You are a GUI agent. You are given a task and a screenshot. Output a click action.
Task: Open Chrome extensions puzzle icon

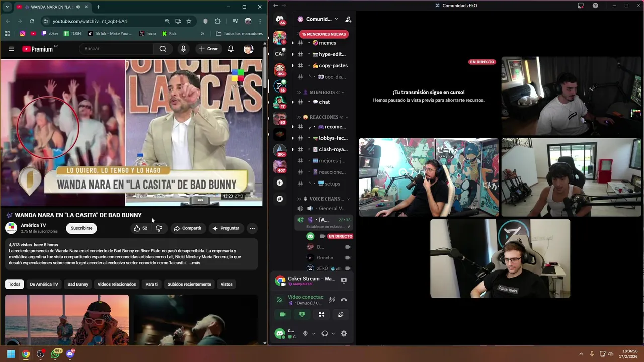tap(218, 21)
